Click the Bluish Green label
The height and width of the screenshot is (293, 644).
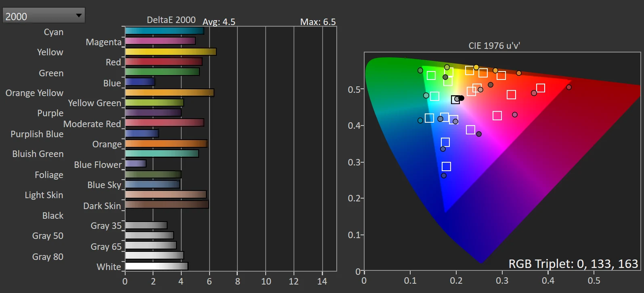coord(38,154)
